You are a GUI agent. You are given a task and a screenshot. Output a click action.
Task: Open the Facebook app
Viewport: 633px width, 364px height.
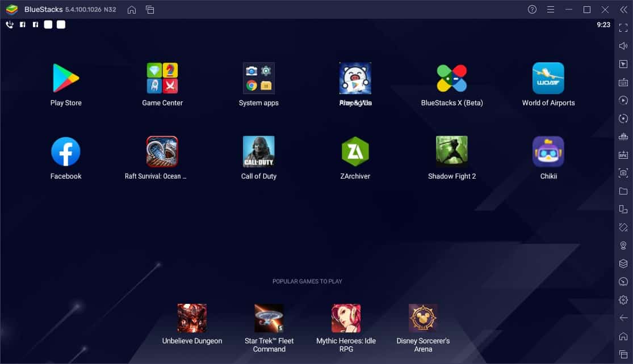(x=66, y=151)
